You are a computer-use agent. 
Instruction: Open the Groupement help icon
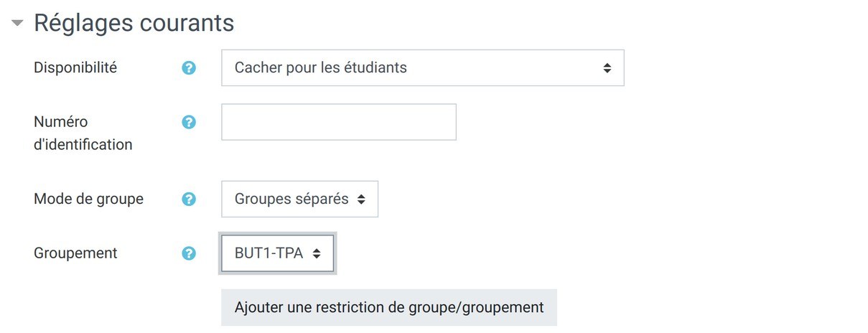(x=189, y=253)
